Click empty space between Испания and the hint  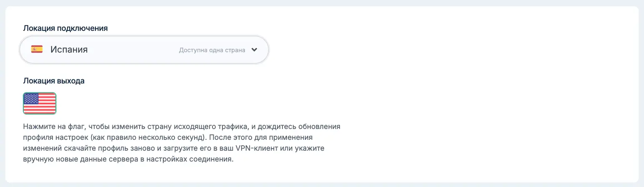tap(133, 50)
